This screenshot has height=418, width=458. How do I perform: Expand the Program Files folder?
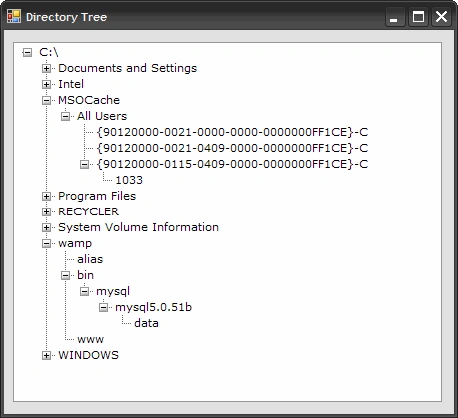pos(46,196)
